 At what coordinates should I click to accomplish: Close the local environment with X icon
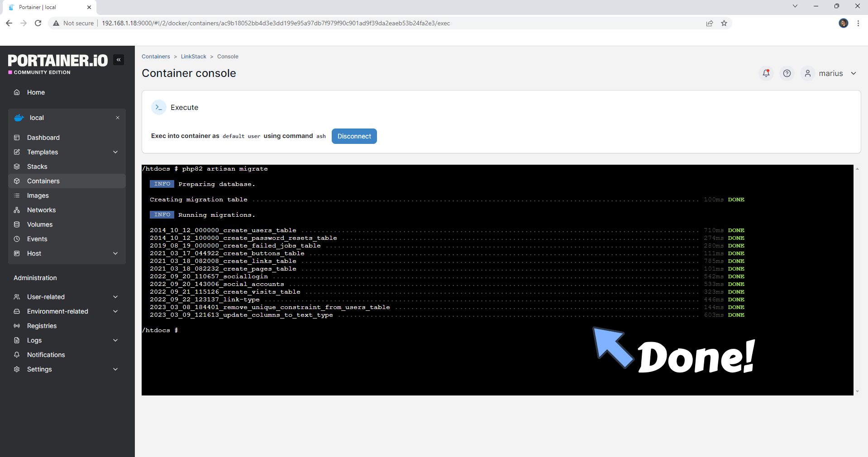[118, 118]
